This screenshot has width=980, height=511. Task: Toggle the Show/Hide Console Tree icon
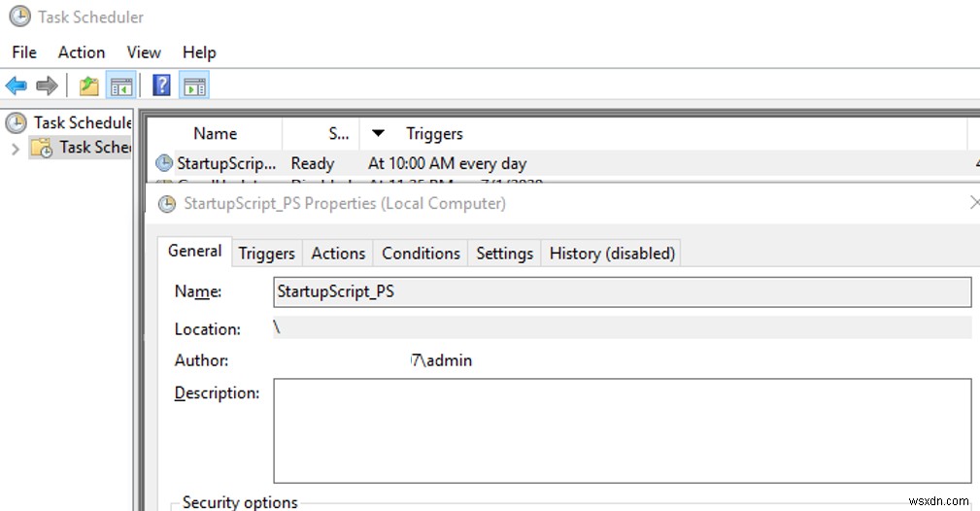click(x=120, y=85)
